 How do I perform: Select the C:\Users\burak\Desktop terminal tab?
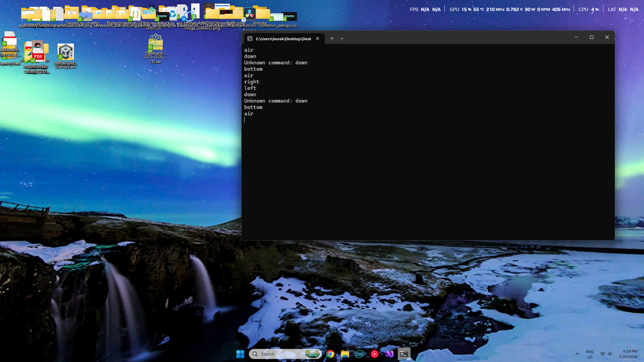284,39
